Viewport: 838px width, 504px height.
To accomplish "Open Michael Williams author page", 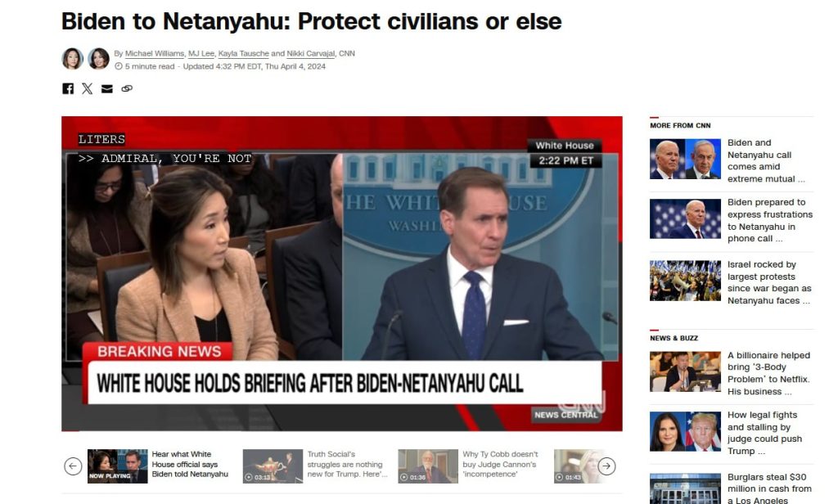I will click(155, 53).
